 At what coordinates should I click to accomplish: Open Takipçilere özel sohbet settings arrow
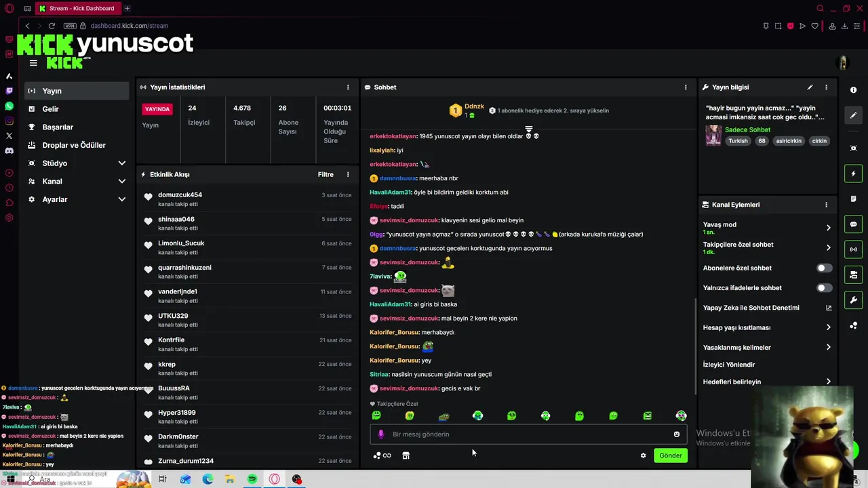point(828,248)
